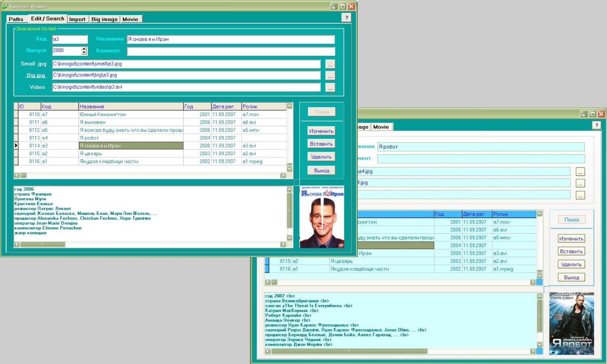Click the Удалить button in front window

[321, 157]
